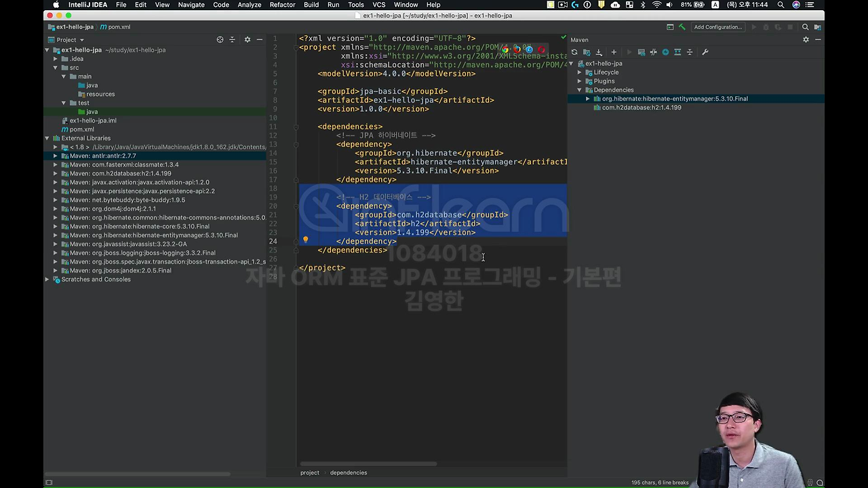Click editor horizontal scrollbar
This screenshot has height=488, width=868.
tap(368, 464)
